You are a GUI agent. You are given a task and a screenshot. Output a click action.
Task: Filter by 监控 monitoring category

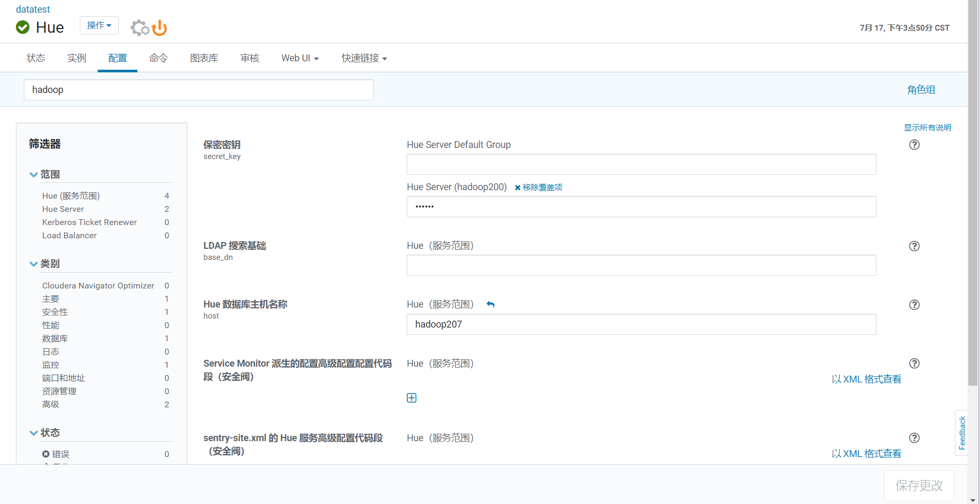(51, 365)
